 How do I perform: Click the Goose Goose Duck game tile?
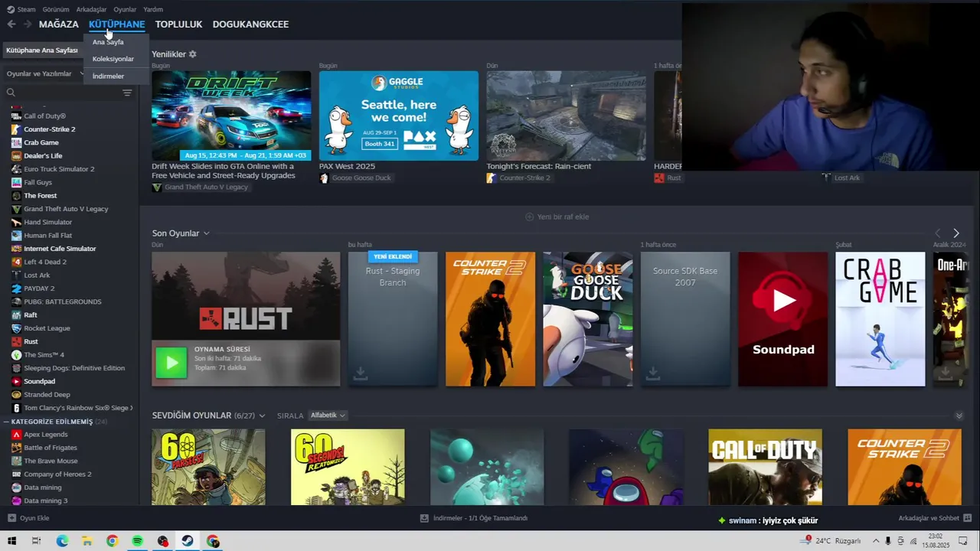(588, 319)
